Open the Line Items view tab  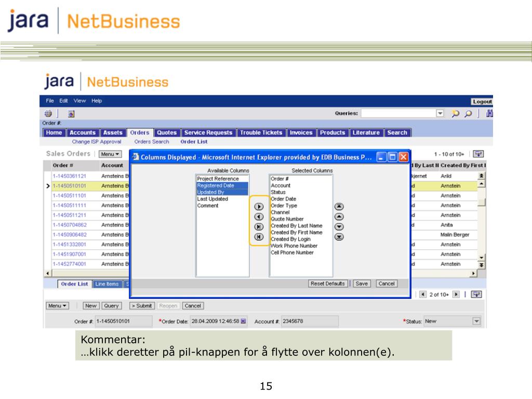pos(107,284)
